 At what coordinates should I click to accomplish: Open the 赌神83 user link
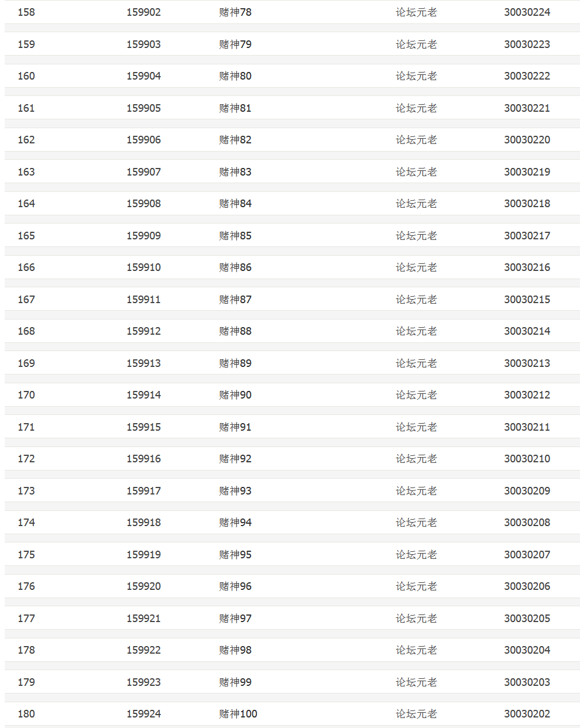[x=235, y=172]
